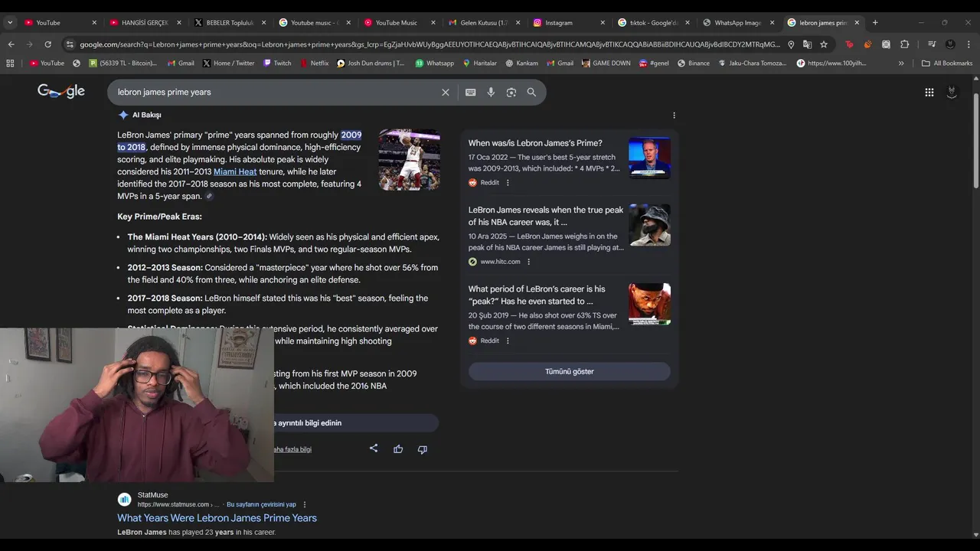Viewport: 980px width, 551px height.
Task: Reload the current page
Action: point(47,44)
